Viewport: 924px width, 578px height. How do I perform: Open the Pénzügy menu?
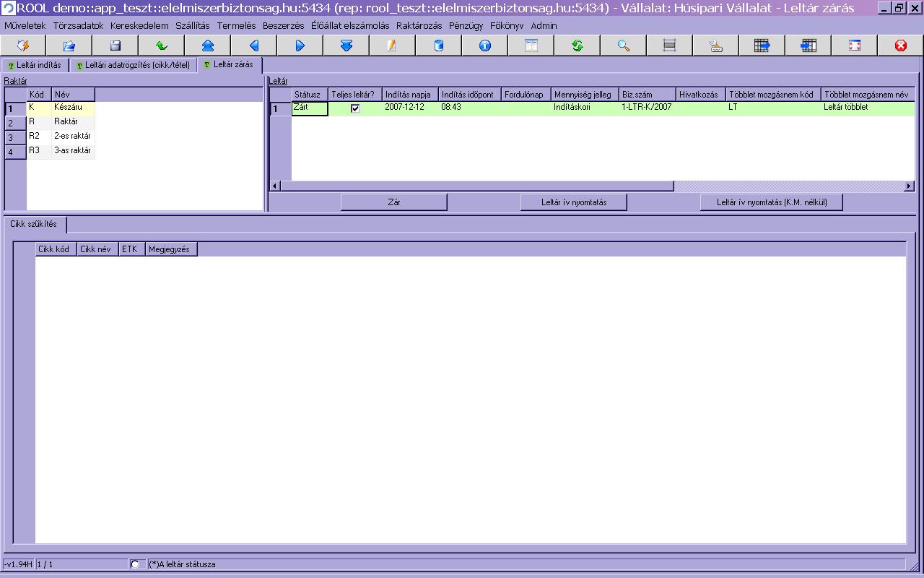(466, 25)
